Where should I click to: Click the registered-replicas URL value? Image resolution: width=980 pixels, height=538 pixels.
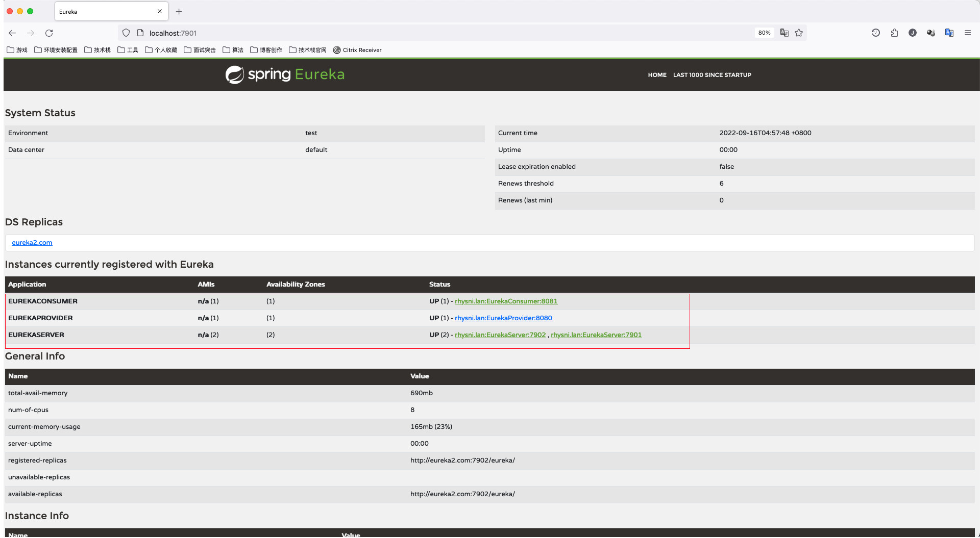[462, 460]
